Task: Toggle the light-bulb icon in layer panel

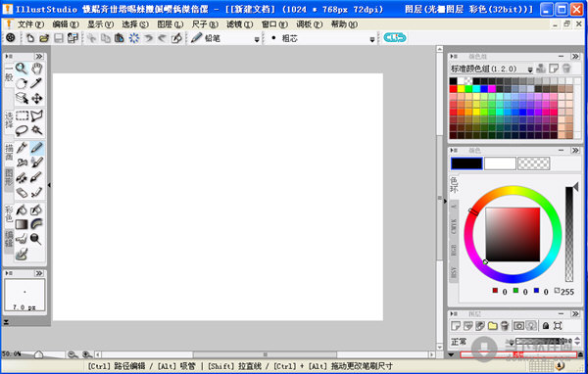Action: [x=531, y=326]
